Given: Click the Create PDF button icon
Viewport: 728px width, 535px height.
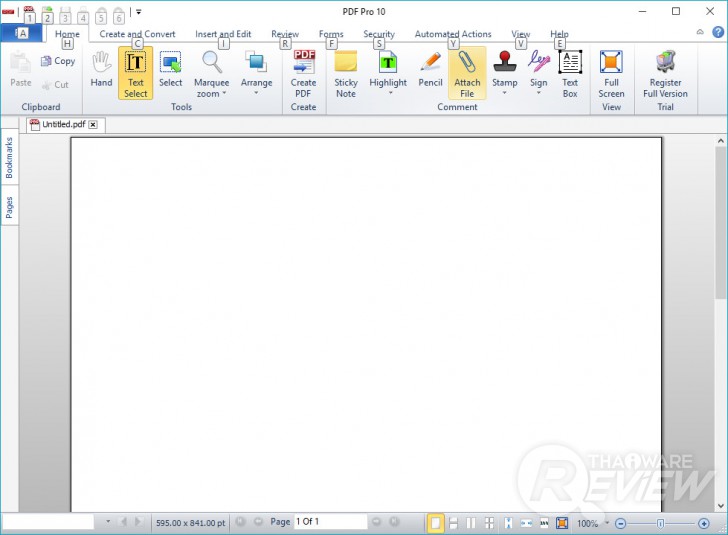Looking at the screenshot, I should coord(304,62).
